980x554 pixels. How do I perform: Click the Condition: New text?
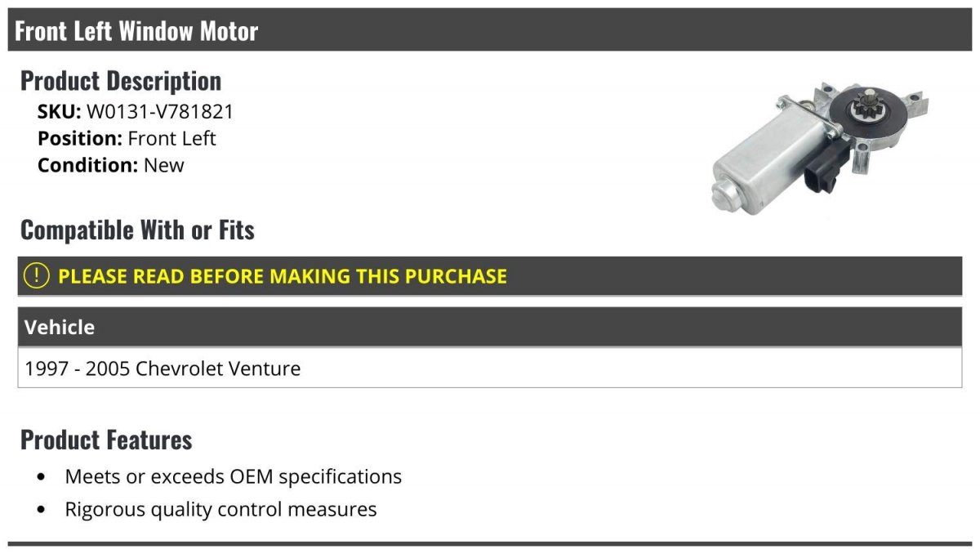(x=111, y=165)
